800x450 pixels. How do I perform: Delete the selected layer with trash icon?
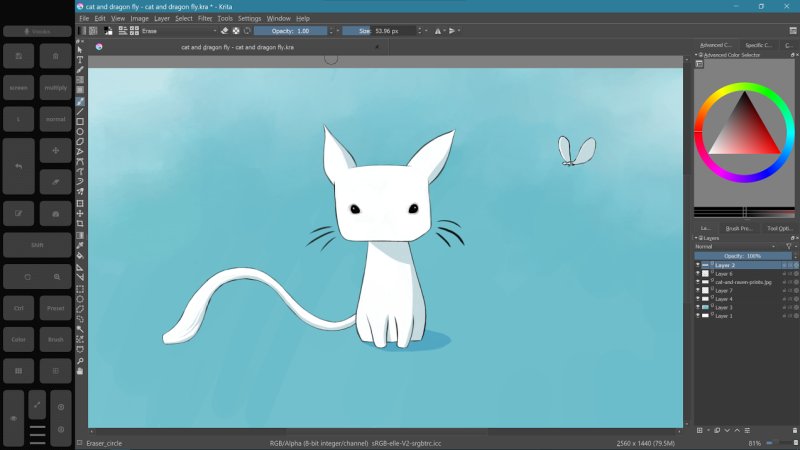794,431
